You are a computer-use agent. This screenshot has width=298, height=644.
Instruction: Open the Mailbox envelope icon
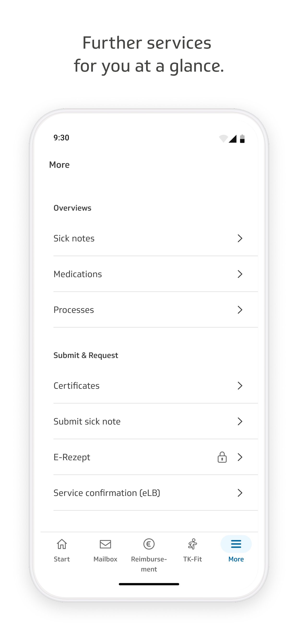[105, 544]
